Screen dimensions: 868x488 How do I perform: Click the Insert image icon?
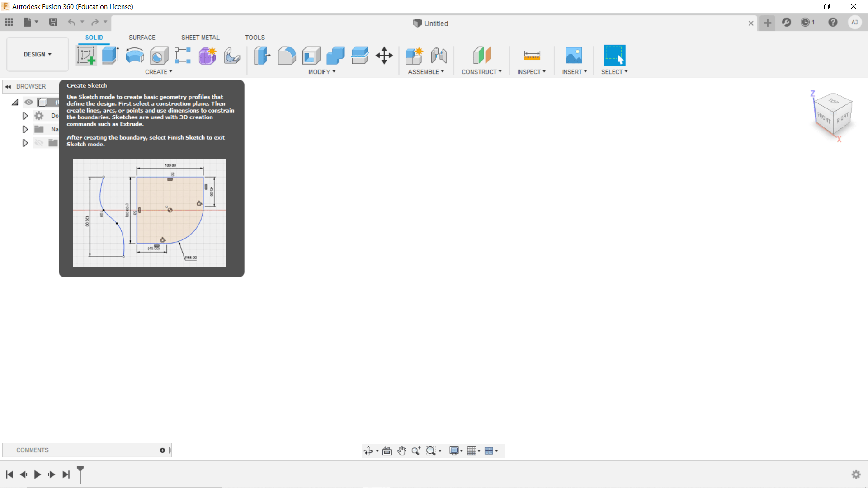point(574,56)
